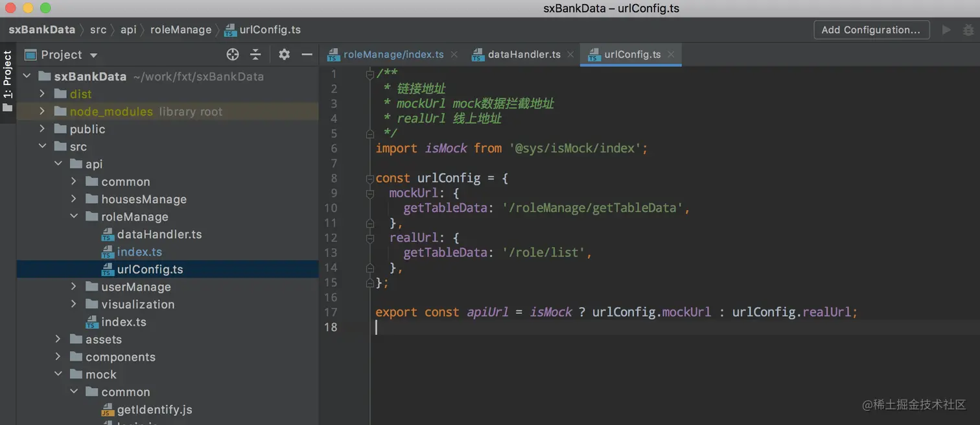The width and height of the screenshot is (980, 425).
Task: Click api in the breadcrumb bar
Action: 128,30
